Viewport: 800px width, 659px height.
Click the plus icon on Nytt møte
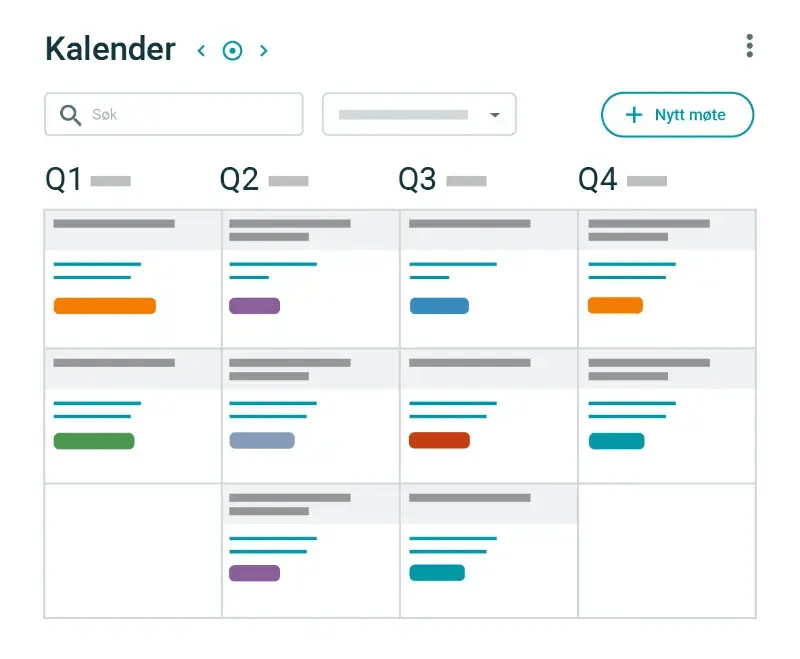click(634, 115)
